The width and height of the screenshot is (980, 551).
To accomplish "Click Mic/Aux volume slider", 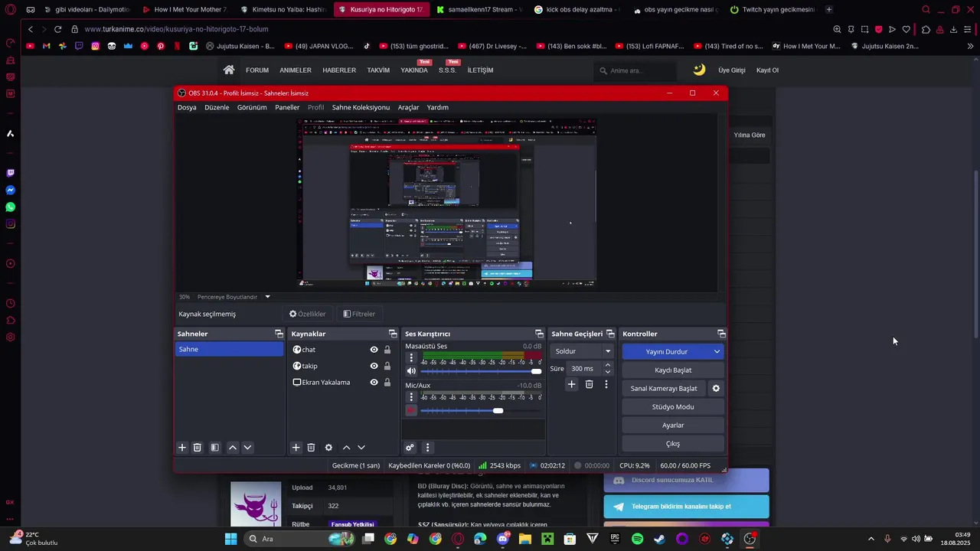I will [x=481, y=411].
